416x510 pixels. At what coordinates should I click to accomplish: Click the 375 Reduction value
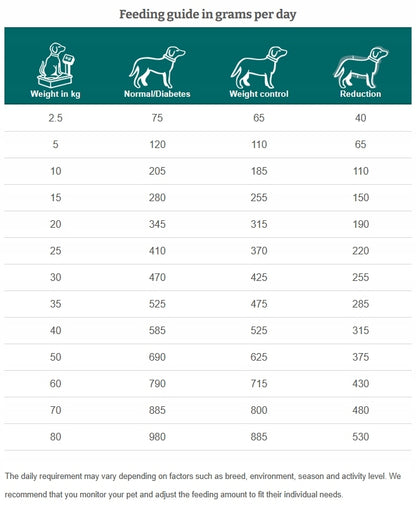click(x=361, y=357)
